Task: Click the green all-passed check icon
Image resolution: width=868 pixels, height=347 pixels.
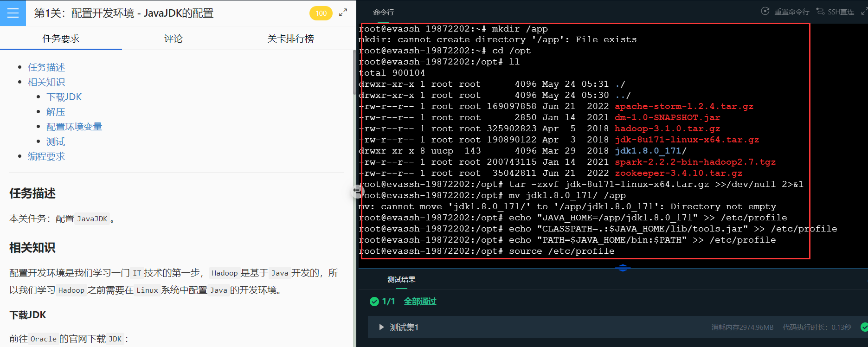Action: click(x=374, y=302)
